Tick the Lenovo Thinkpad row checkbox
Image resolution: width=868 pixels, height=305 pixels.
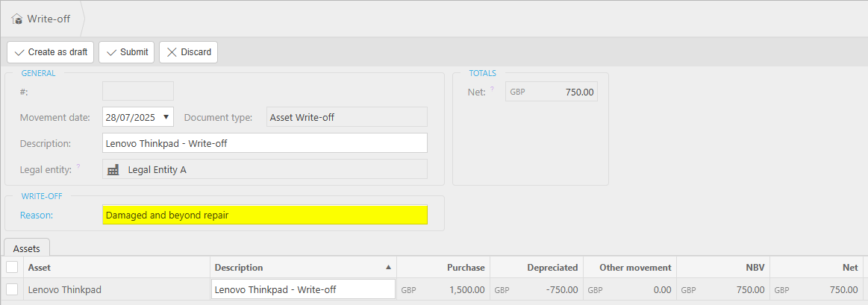click(x=12, y=289)
